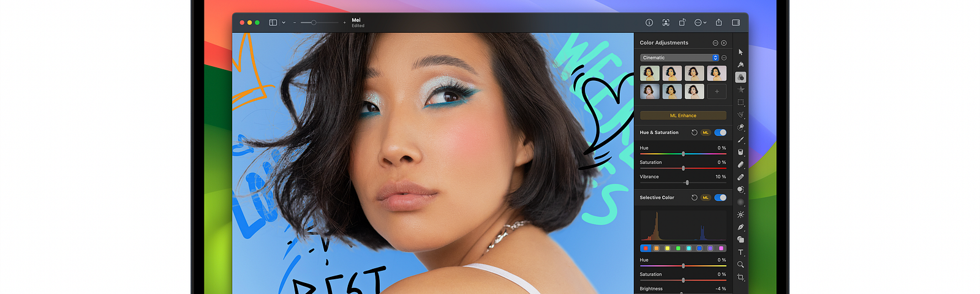Image resolution: width=980 pixels, height=294 pixels.
Task: Click the ML Enhance button
Action: click(683, 115)
